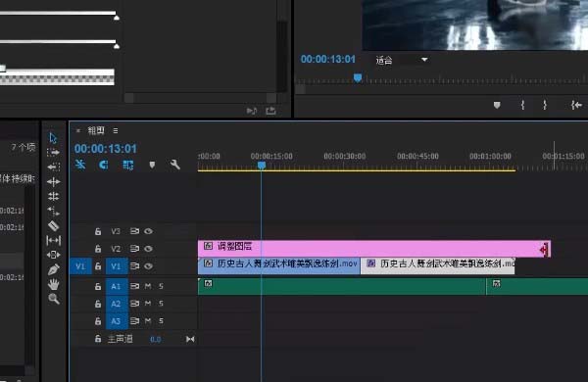This screenshot has height=382, width=588.
Task: Select the Hand tool
Action: pyautogui.click(x=53, y=284)
